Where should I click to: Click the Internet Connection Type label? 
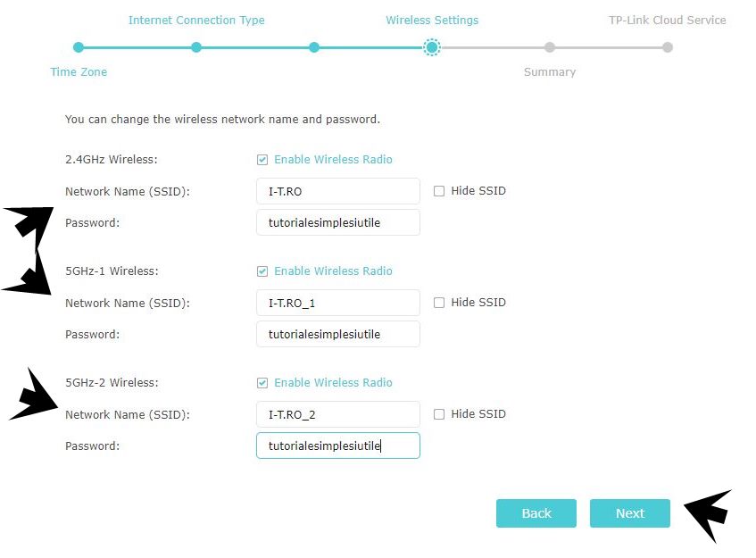[x=196, y=21]
